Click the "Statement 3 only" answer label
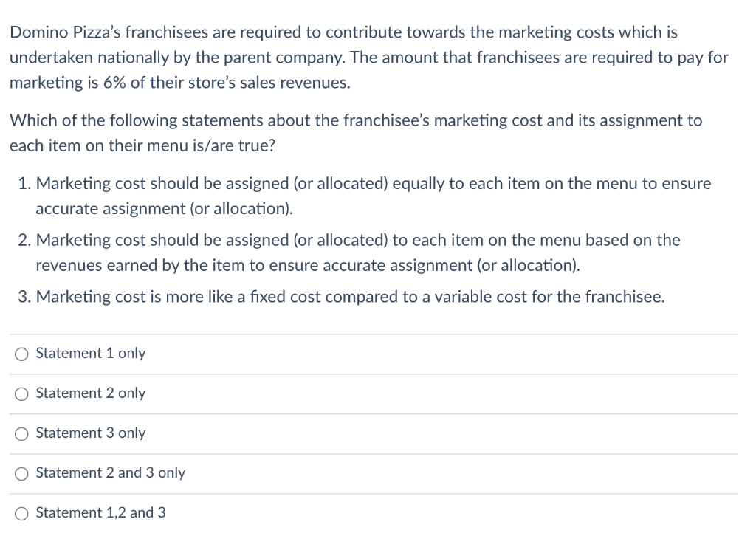Viewport: 756px width, 550px height. (x=90, y=433)
